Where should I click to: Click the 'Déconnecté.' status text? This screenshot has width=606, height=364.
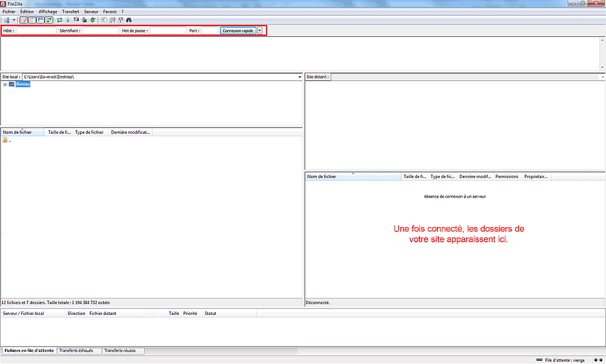[x=318, y=303]
